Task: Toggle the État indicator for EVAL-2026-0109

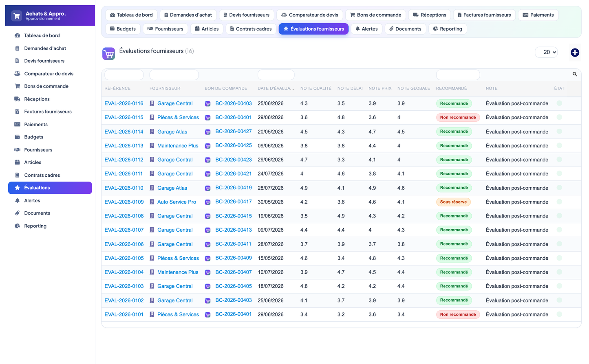Action: [559, 202]
